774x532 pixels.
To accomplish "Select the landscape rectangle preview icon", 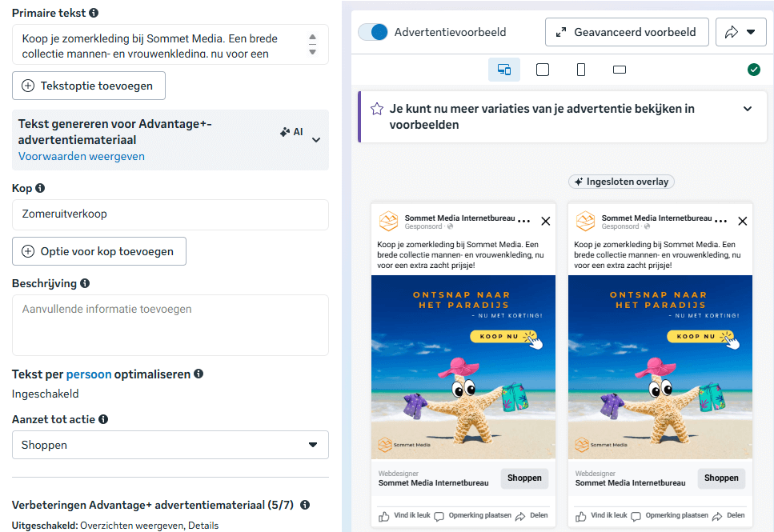I will [x=619, y=70].
